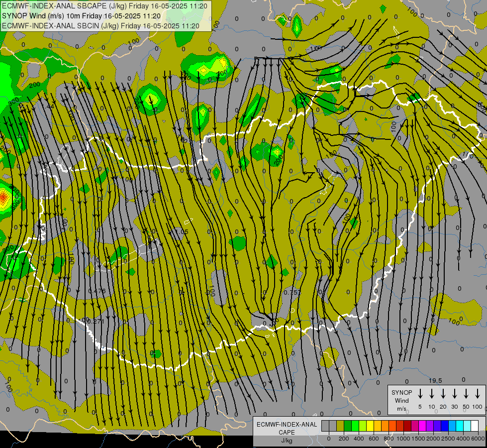Click the '50' speed label in the wind legend
487x448 pixels.
coord(466,407)
